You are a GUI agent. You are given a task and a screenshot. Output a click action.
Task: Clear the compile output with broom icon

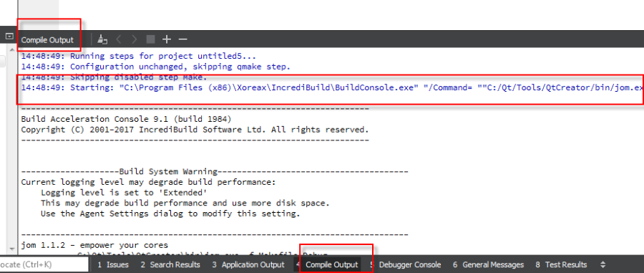click(102, 39)
